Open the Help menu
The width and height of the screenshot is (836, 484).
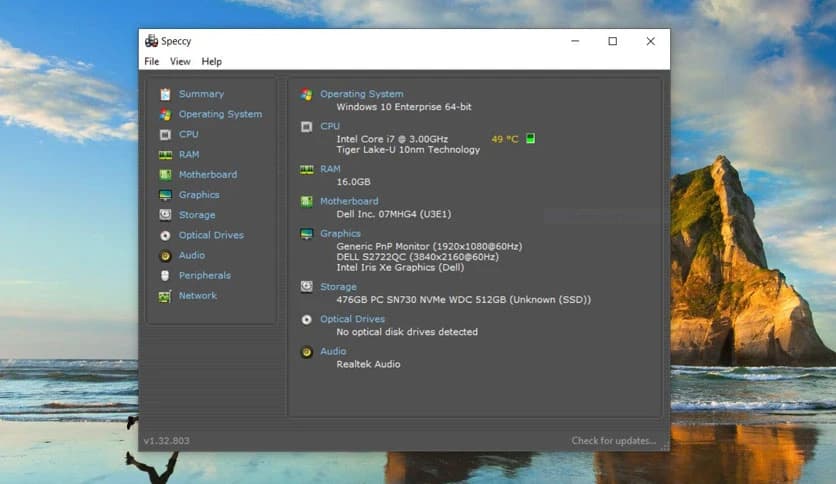point(212,61)
